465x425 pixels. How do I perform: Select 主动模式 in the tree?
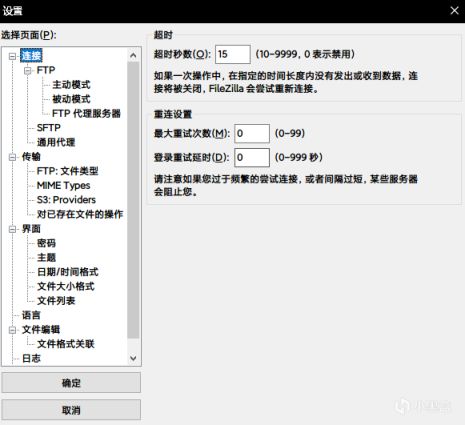click(x=71, y=85)
